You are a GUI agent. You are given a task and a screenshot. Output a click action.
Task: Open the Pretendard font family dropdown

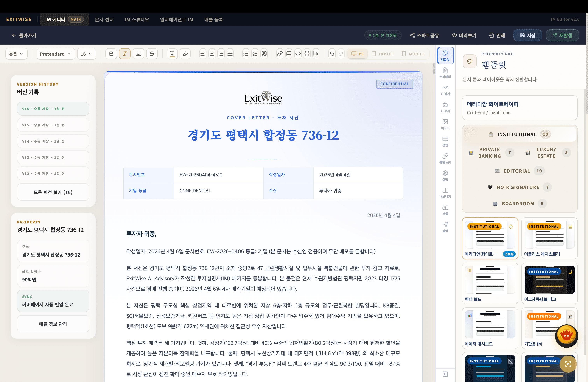(55, 54)
